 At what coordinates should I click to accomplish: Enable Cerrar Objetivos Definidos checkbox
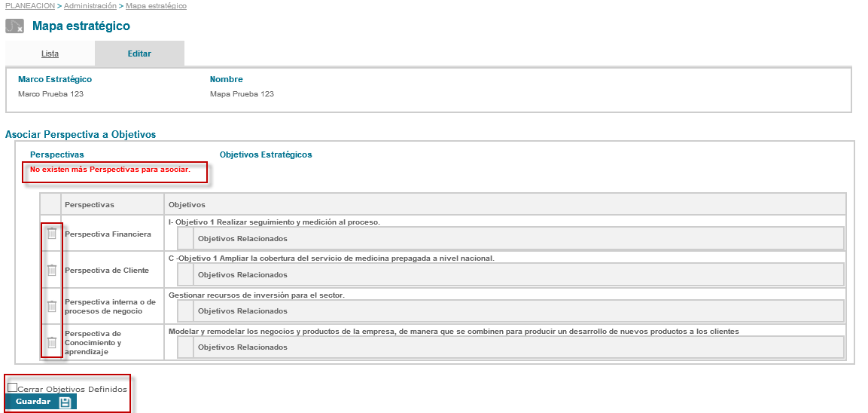pos(12,387)
